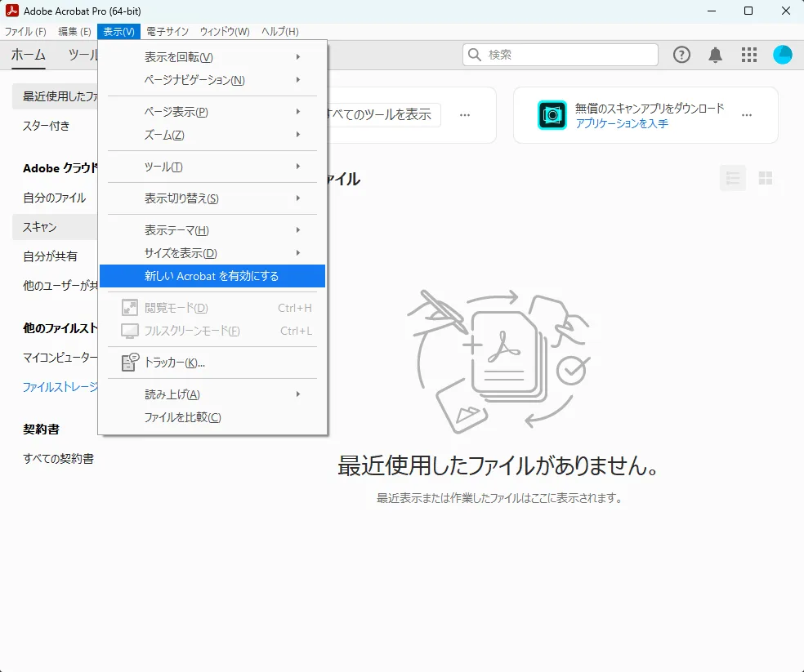Image resolution: width=804 pixels, height=672 pixels.
Task: Select スター付き in the sidebar
Action: 46,126
